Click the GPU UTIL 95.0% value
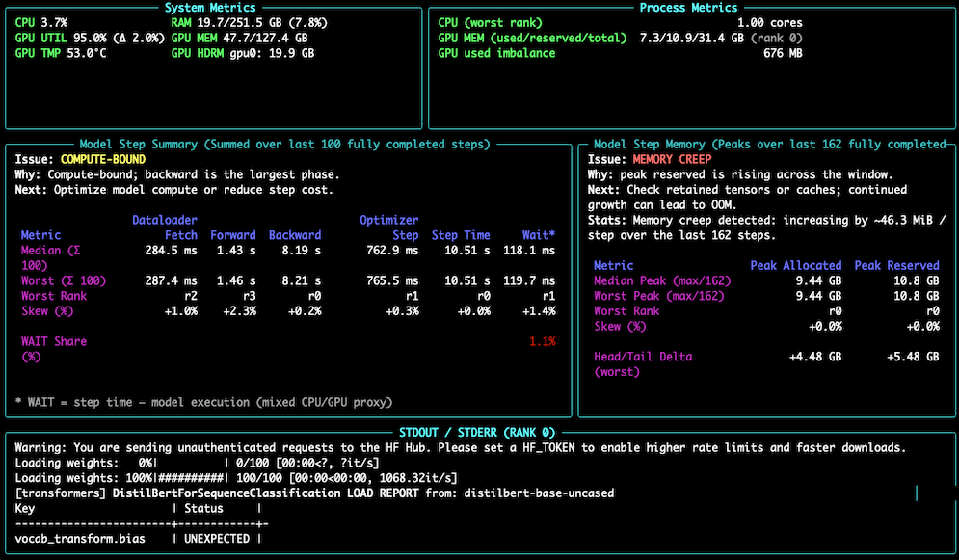 point(90,38)
